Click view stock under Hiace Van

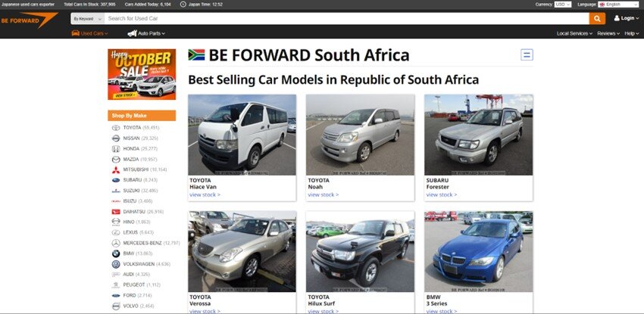pyautogui.click(x=205, y=194)
